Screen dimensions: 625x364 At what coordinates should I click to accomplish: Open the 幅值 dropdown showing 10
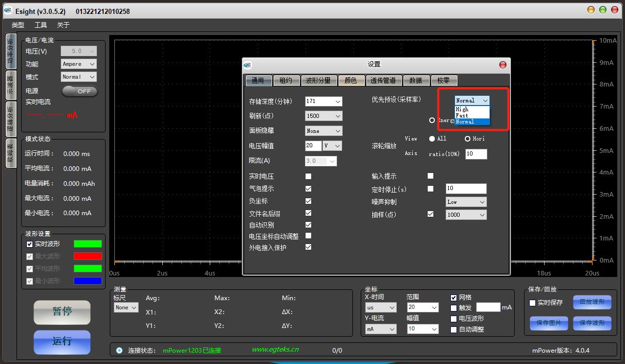[x=423, y=329]
